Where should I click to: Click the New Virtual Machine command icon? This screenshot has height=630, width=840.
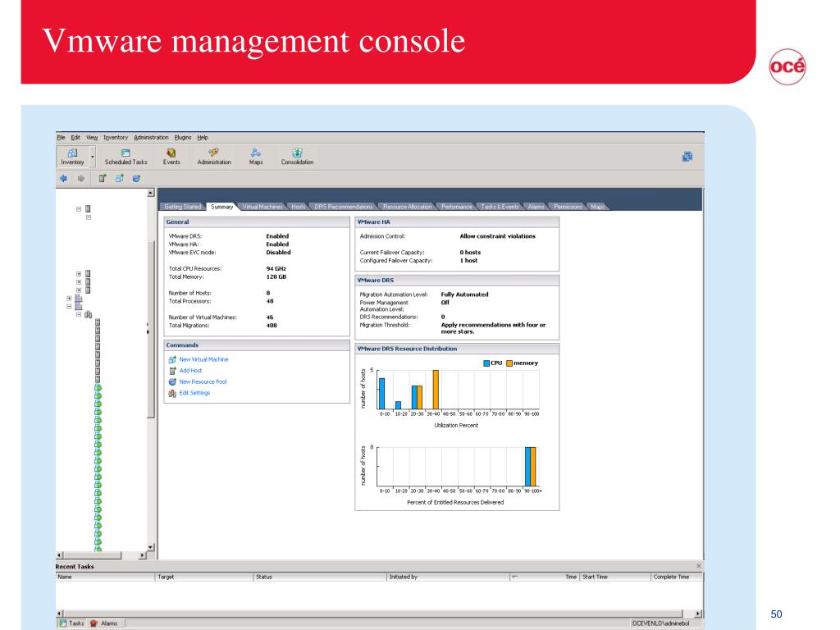[x=172, y=359]
